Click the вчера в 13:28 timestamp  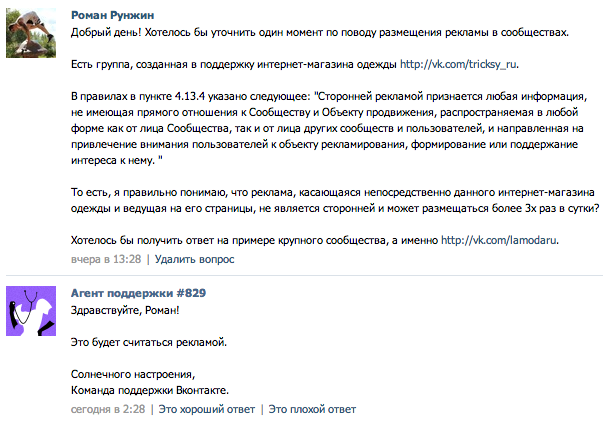click(x=106, y=259)
